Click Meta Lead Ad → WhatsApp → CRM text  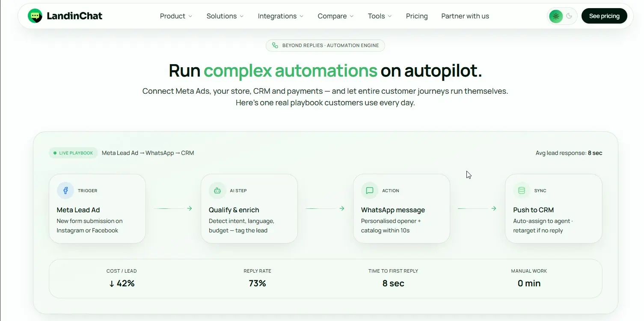tap(148, 153)
